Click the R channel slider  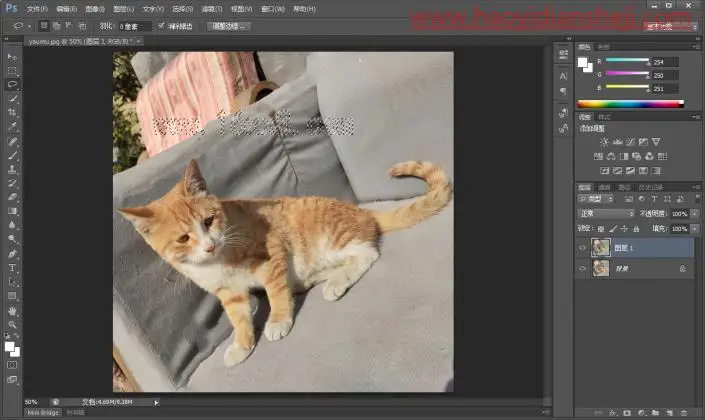[627, 61]
